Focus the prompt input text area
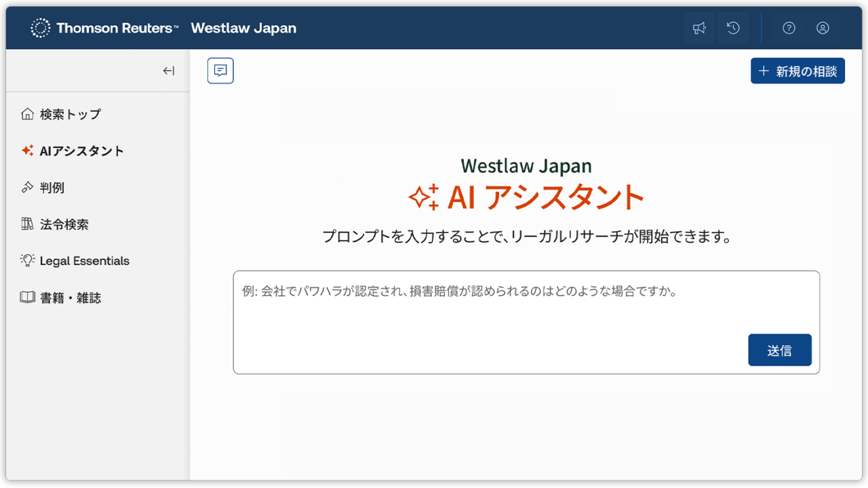Screen dimensions: 868x488 pyautogui.click(x=526, y=322)
